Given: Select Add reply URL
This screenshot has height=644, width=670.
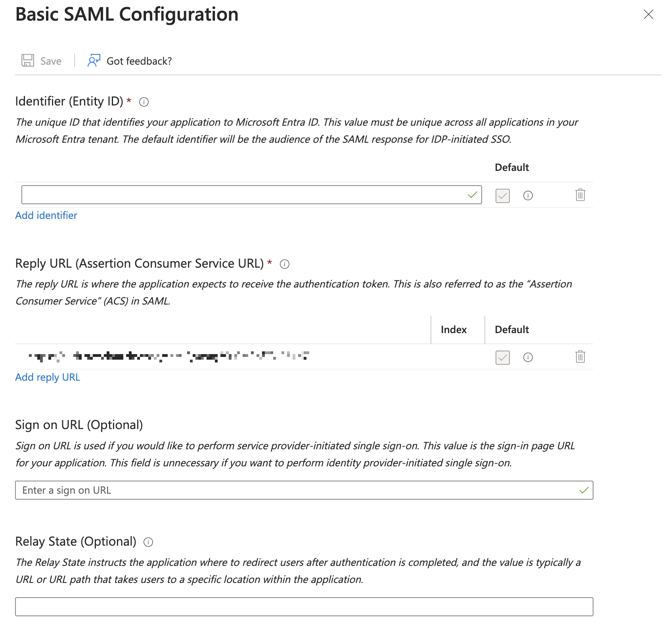Looking at the screenshot, I should click(x=47, y=377).
